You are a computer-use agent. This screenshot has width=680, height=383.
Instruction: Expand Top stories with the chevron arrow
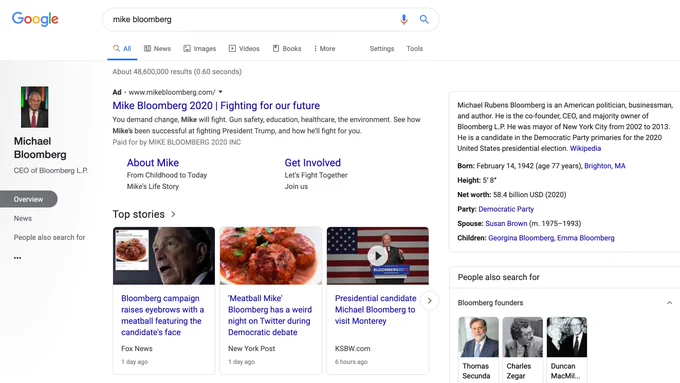point(173,214)
